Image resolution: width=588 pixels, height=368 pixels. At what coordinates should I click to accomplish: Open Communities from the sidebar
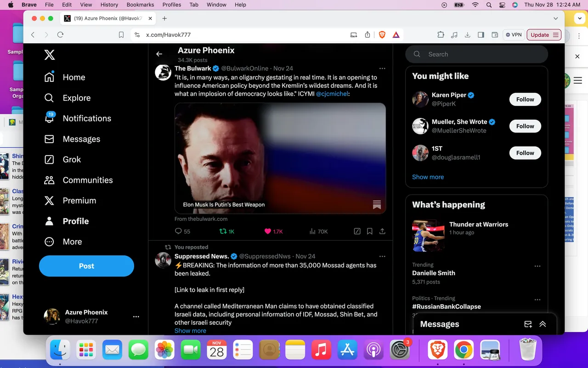pyautogui.click(x=78, y=180)
